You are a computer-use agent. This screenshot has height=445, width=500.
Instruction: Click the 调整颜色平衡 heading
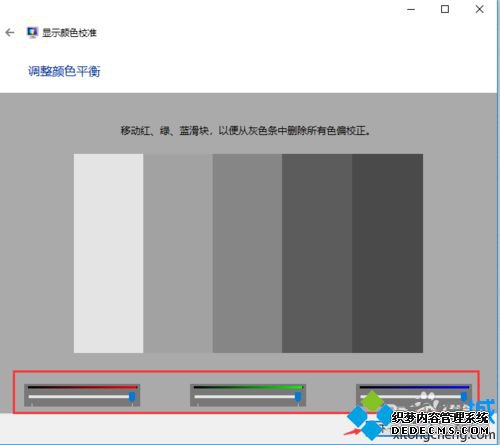point(64,71)
